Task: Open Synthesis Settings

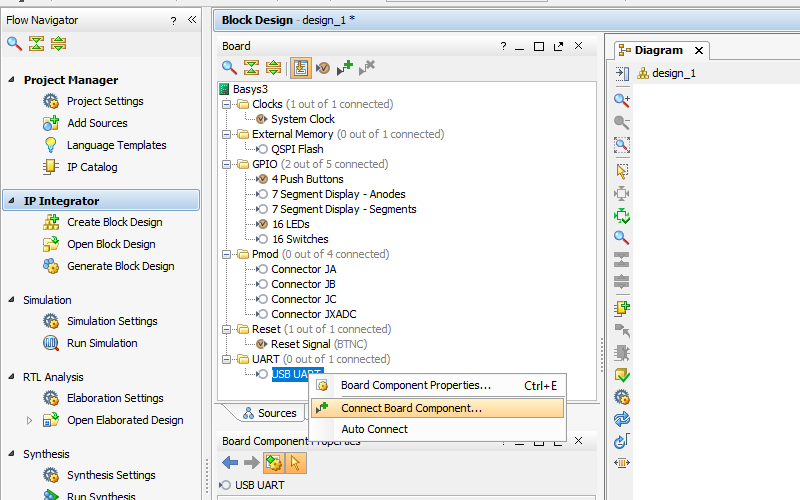Action: click(x=111, y=475)
